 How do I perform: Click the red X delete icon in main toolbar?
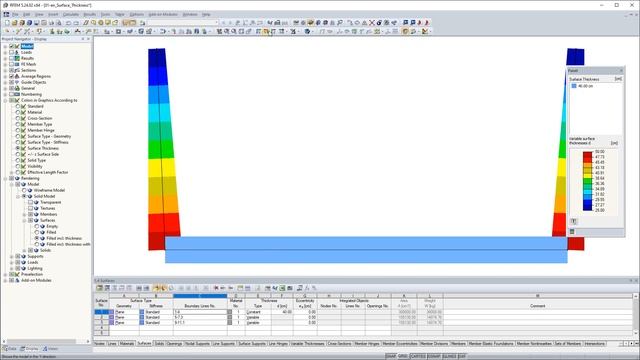(372, 23)
